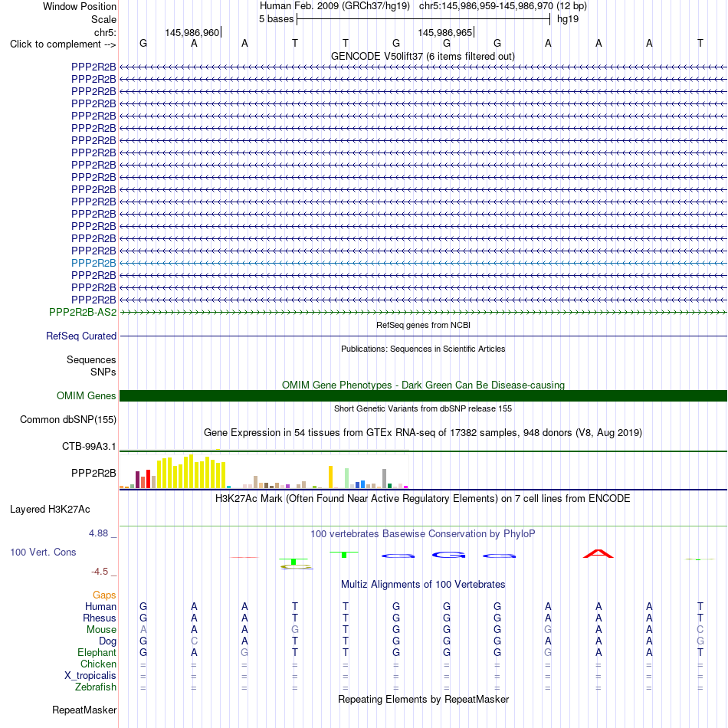
Task: Click the 'Click to complement -->' label
Action: [x=63, y=44]
